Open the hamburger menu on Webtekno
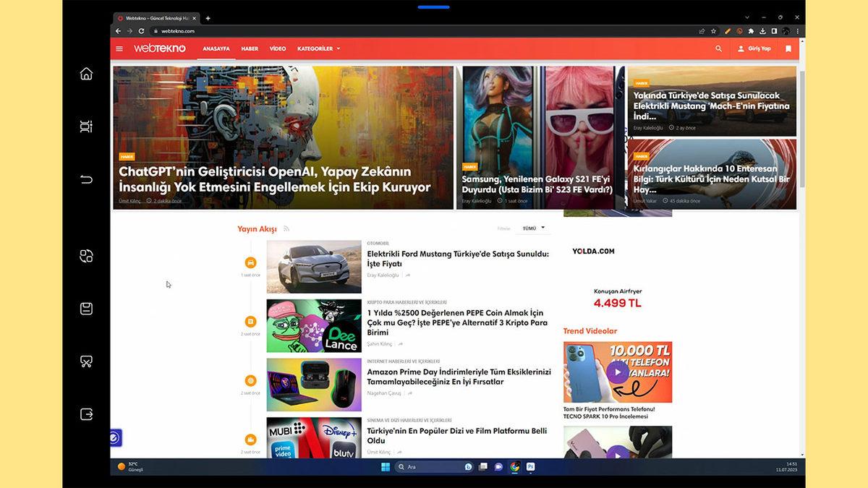Viewport: 868px width, 488px height. click(x=119, y=48)
